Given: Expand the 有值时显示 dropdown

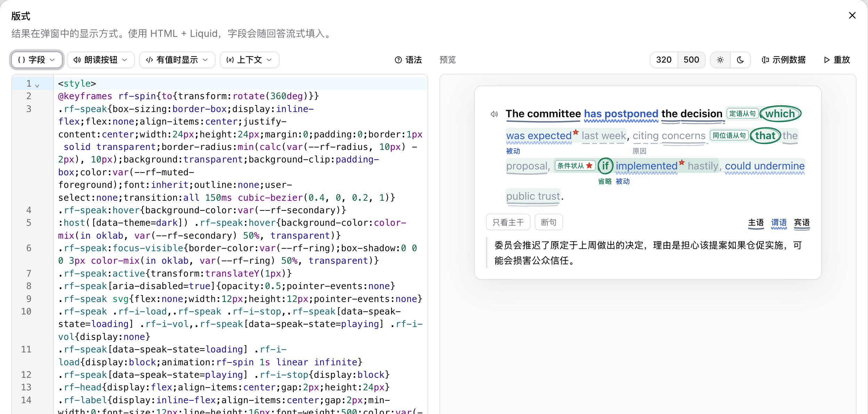Looking at the screenshot, I should tap(177, 60).
